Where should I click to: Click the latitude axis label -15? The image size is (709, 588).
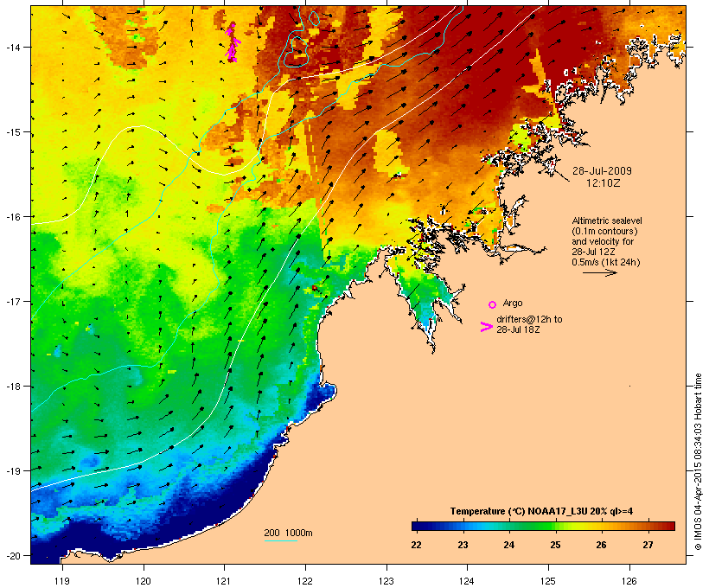tap(12, 132)
